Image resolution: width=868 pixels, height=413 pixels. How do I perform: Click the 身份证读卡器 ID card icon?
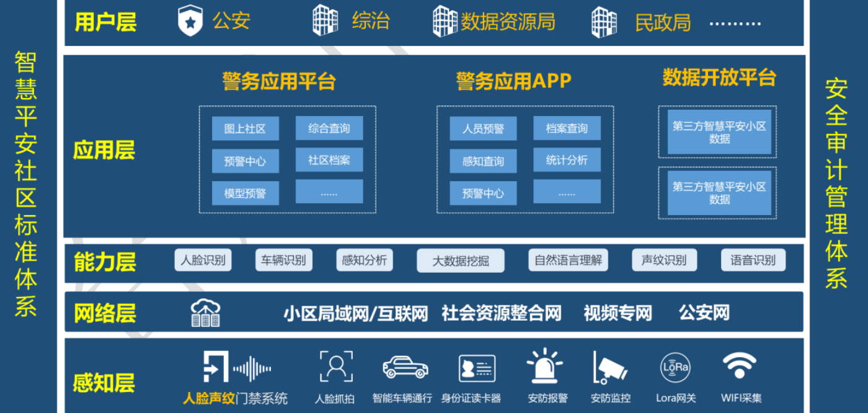[x=477, y=368]
